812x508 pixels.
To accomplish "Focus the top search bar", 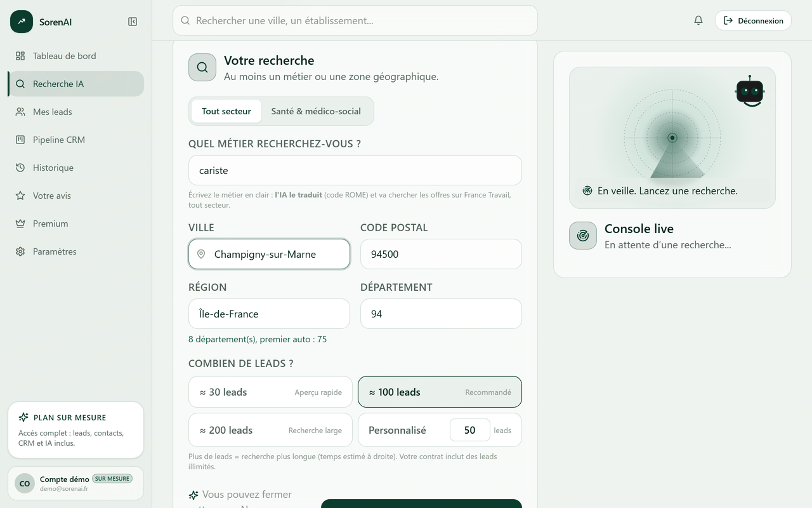I will point(355,20).
